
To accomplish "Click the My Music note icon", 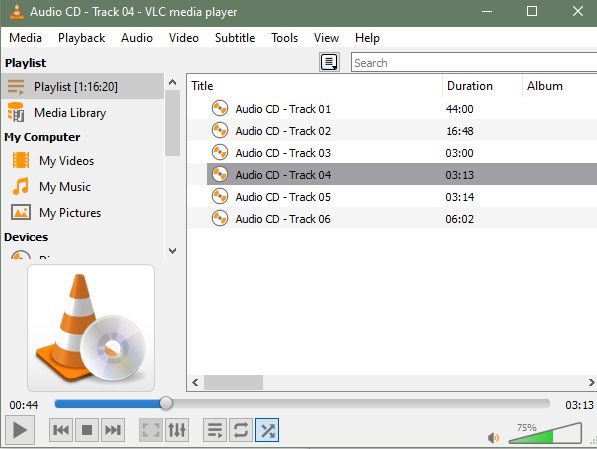I will [x=21, y=186].
